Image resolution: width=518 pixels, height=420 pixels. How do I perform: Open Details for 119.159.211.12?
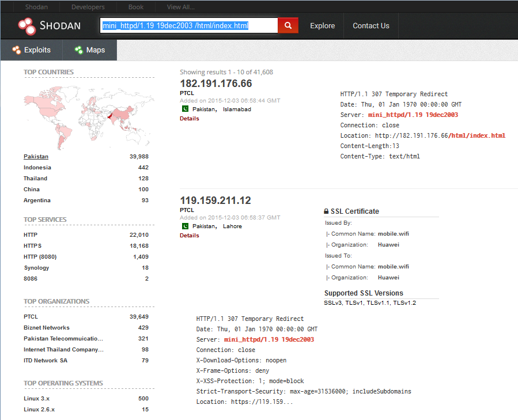(190, 235)
